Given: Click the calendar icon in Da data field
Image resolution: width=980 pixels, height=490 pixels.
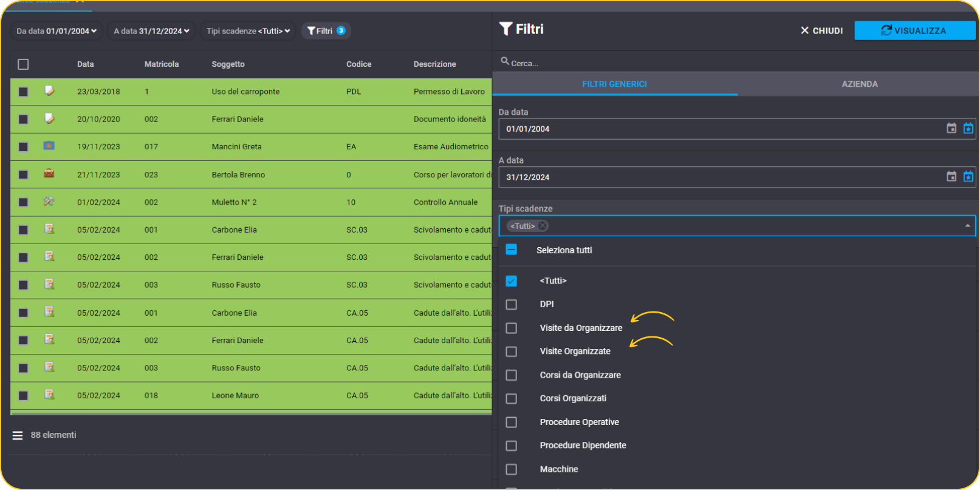Looking at the screenshot, I should [x=951, y=128].
